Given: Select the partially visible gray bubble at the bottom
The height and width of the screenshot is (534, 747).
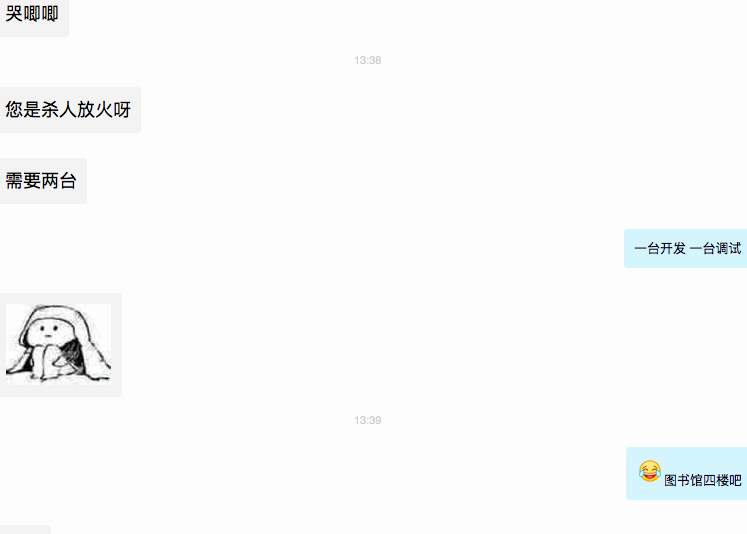Looking at the screenshot, I should (25, 530).
